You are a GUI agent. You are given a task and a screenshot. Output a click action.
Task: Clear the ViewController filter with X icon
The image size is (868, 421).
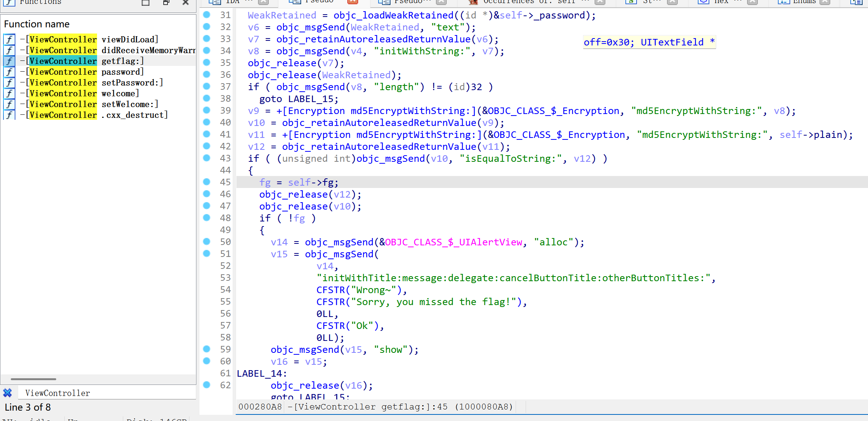coord(7,393)
